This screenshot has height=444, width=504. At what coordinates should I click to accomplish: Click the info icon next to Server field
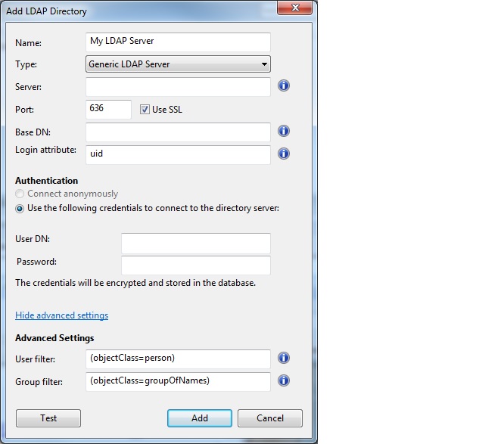coord(284,85)
